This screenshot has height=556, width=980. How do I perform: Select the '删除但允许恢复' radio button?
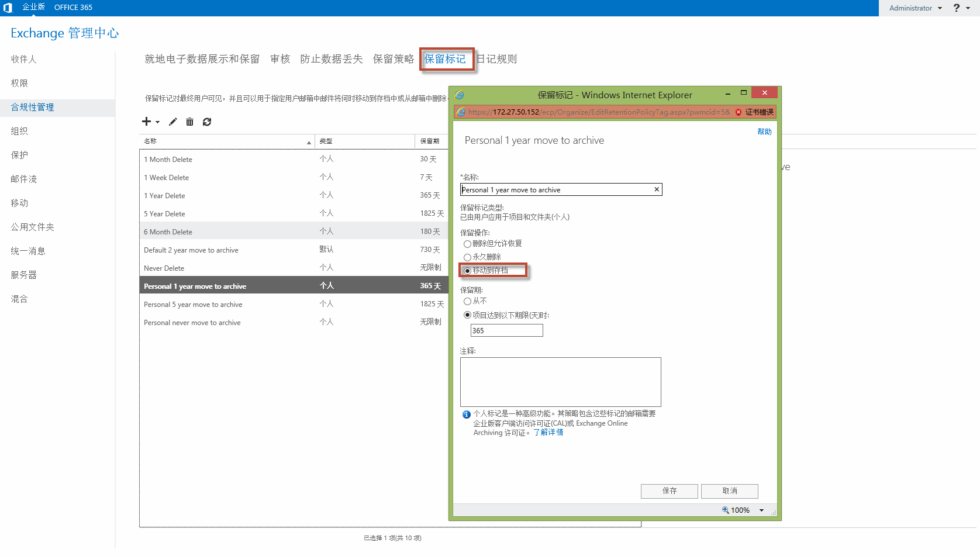(467, 244)
